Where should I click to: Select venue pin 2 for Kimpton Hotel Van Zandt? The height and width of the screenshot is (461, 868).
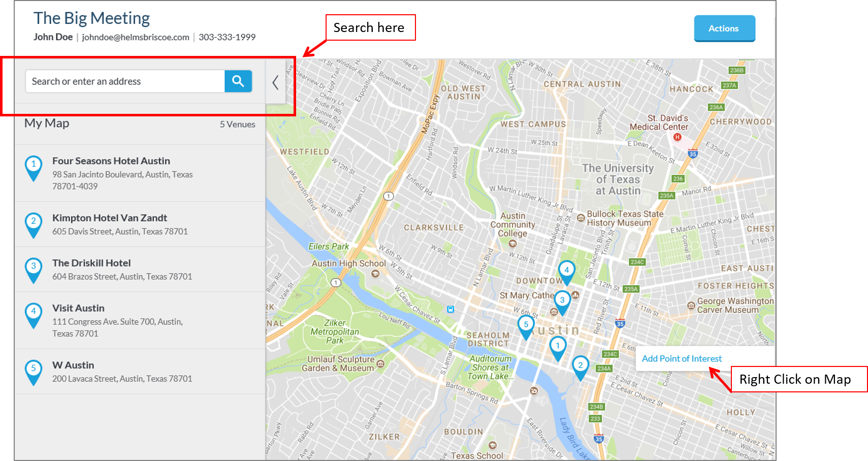point(34,221)
